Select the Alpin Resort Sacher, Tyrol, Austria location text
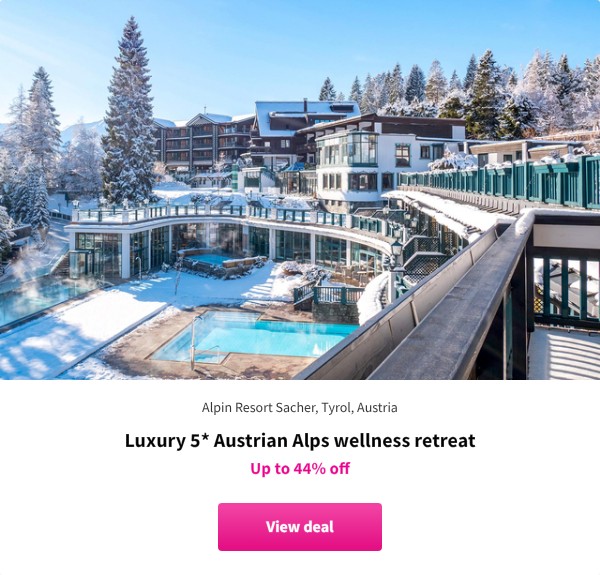Image resolution: width=600 pixels, height=575 pixels. pyautogui.click(x=300, y=407)
